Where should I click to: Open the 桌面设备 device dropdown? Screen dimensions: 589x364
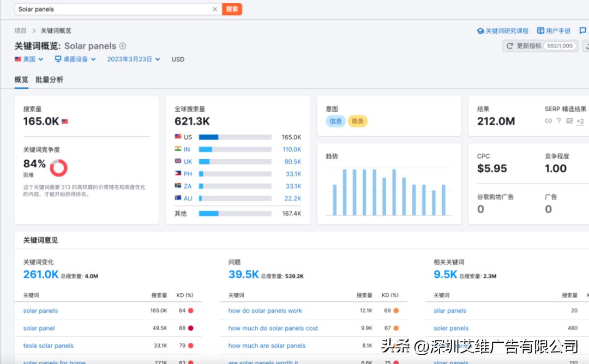click(x=75, y=59)
